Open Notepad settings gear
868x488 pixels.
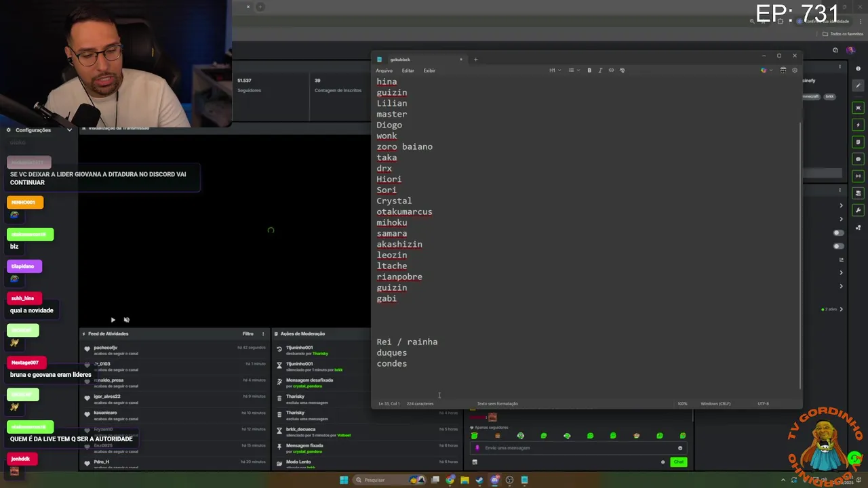coord(795,70)
